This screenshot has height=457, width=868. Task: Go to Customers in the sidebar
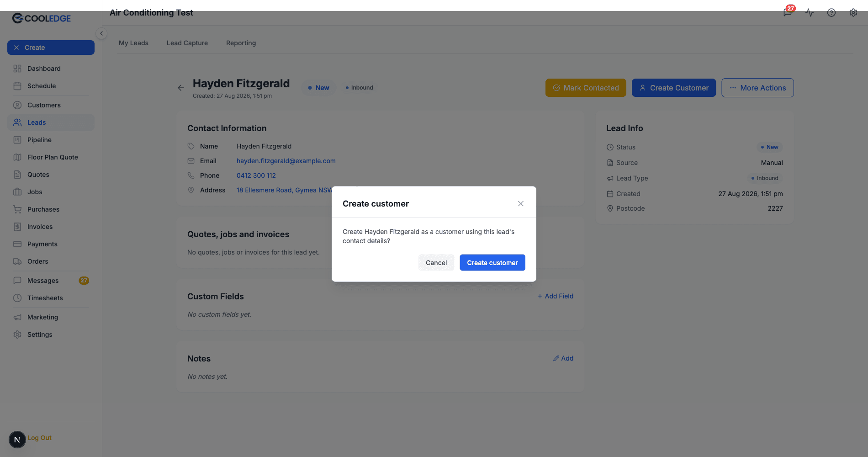51,105
